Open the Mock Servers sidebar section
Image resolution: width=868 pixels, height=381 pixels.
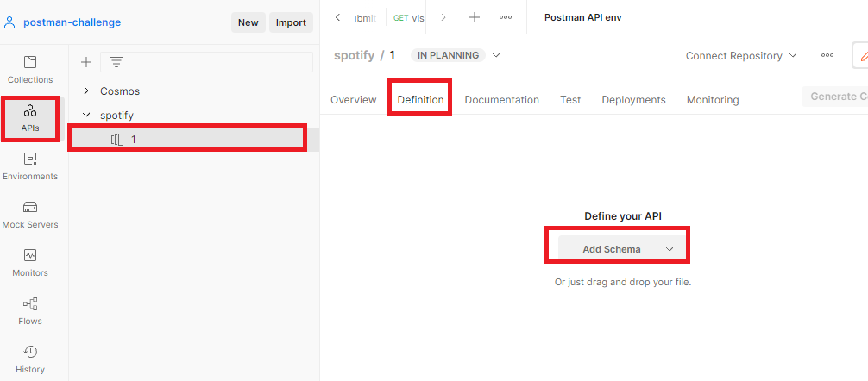pos(30,215)
